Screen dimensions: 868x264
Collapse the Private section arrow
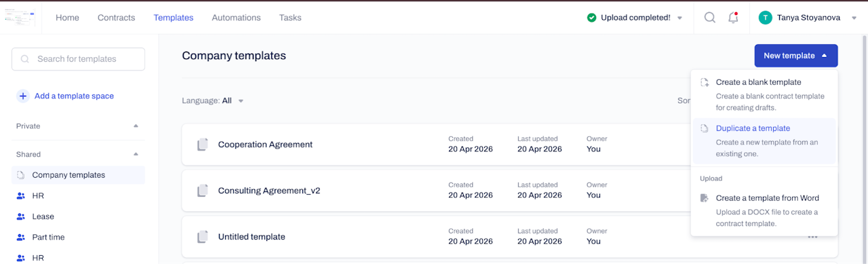(136, 126)
